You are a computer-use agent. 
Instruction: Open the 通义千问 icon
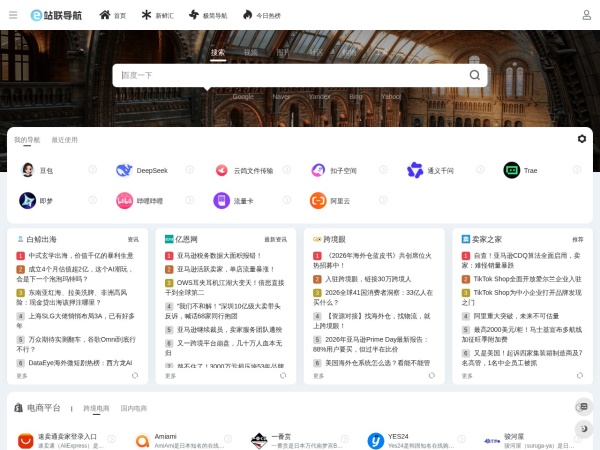(x=415, y=170)
